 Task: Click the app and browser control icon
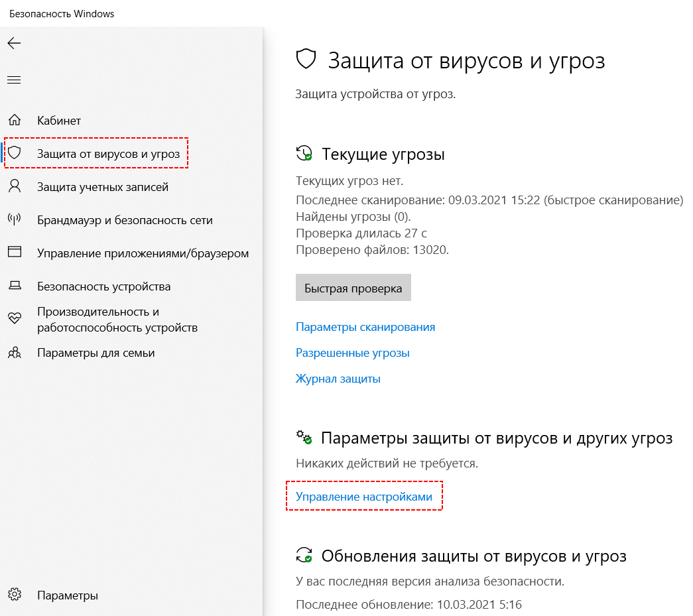15,253
